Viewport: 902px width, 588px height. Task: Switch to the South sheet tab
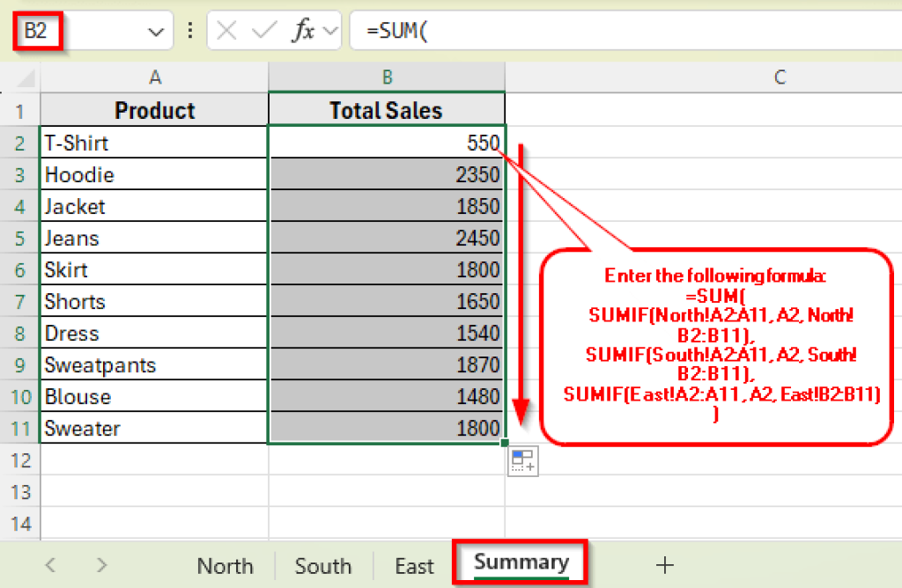(x=322, y=564)
